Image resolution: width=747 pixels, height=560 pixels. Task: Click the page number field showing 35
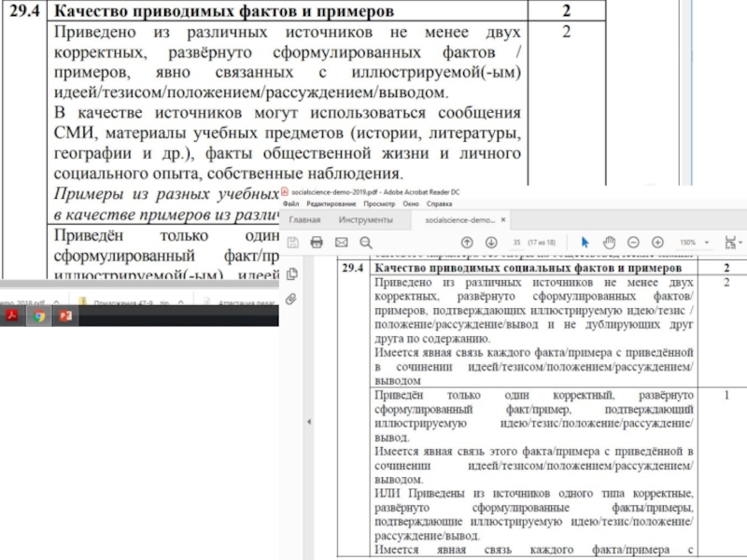[x=516, y=242]
